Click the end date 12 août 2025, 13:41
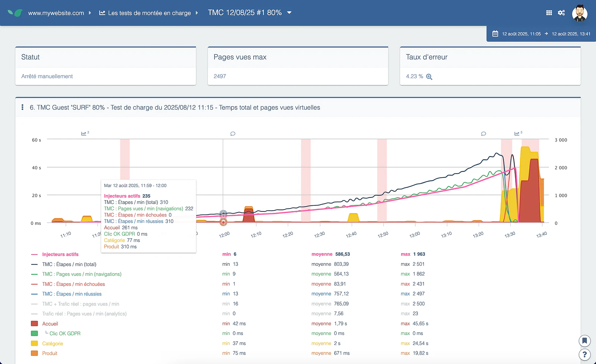This screenshot has height=364, width=596. [x=571, y=34]
